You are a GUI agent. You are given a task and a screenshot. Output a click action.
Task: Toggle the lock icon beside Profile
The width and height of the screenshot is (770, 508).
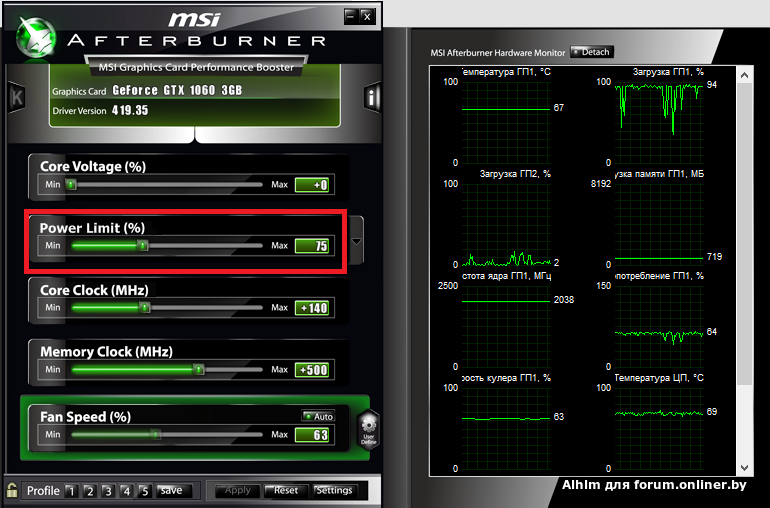point(12,490)
